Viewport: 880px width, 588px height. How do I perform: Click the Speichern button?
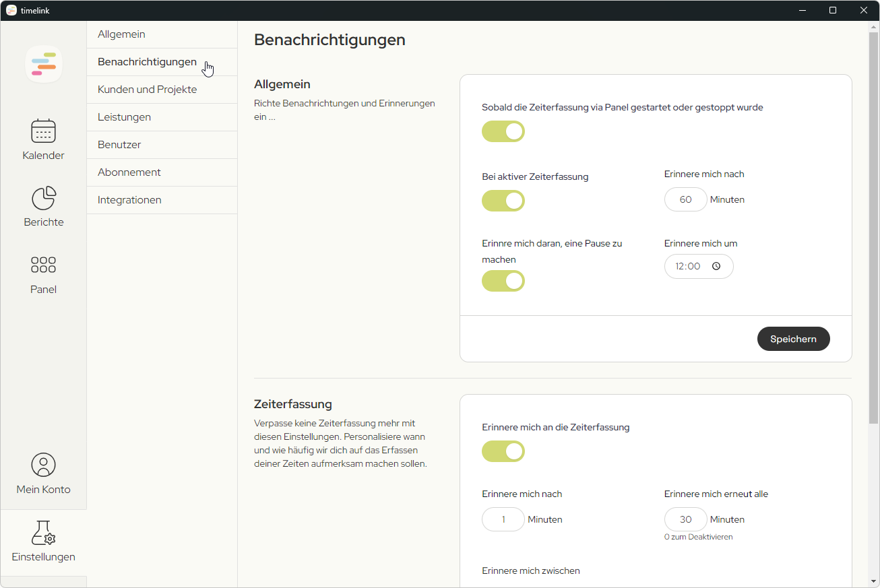[793, 339]
